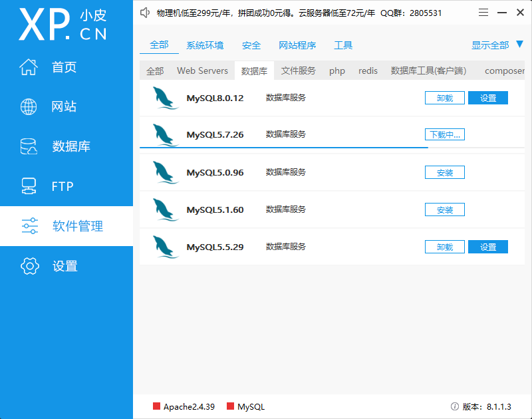
Task: Click the announcement banner text
Action: pos(299,13)
